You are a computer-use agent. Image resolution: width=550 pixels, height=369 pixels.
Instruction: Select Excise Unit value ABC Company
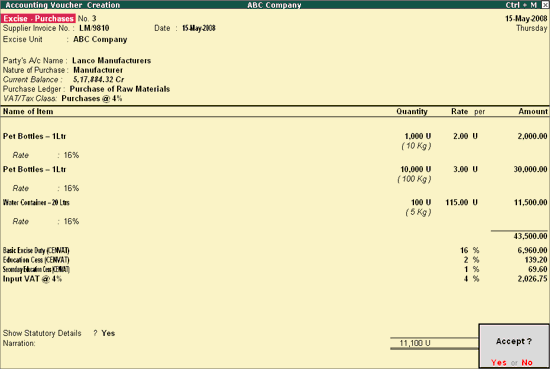click(100, 39)
